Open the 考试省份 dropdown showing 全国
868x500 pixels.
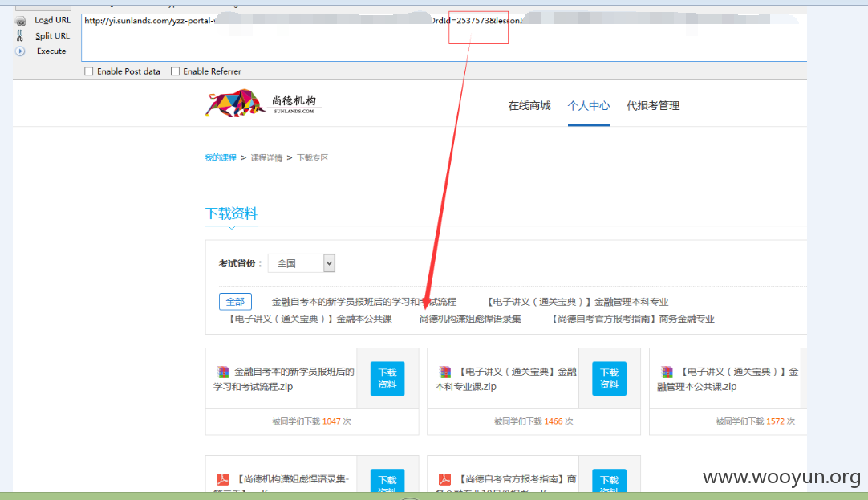301,263
